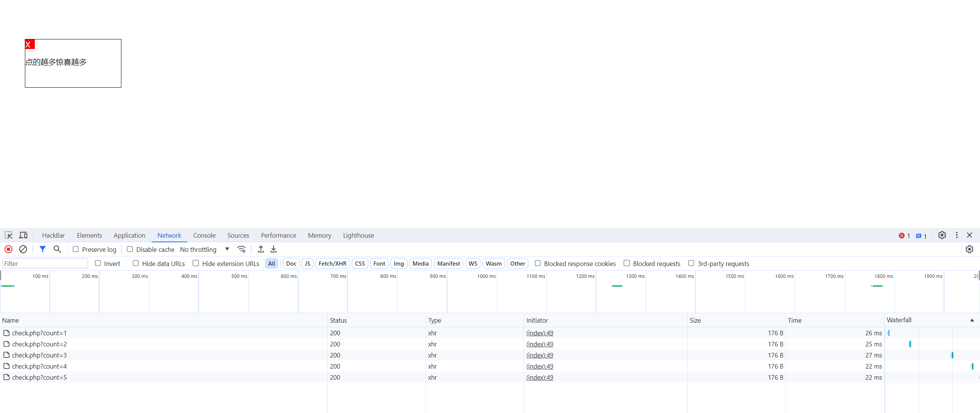This screenshot has height=413, width=980.
Task: Sort by the Size column header
Action: point(736,320)
